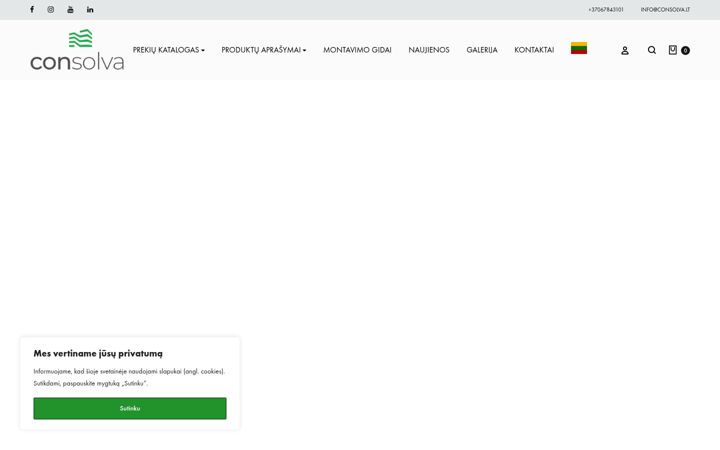Click the 'Mes vertiname jūsų privatumą' heading

(98, 354)
